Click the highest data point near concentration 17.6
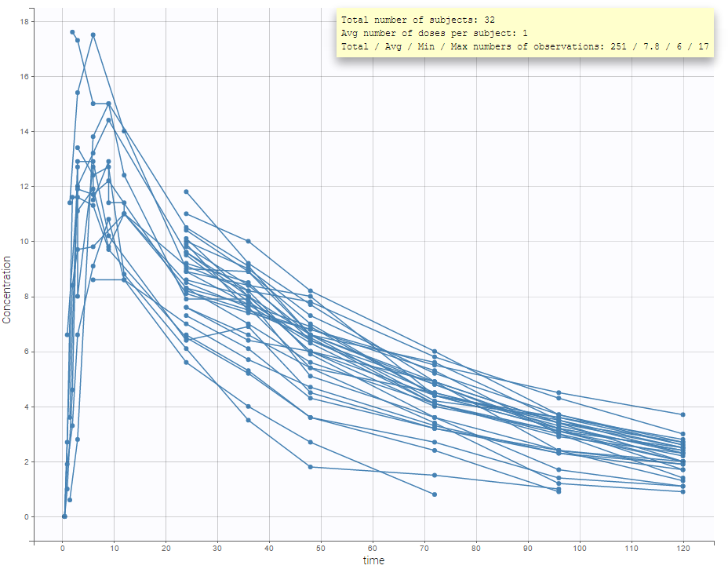This screenshot has height=569, width=728. point(72,32)
